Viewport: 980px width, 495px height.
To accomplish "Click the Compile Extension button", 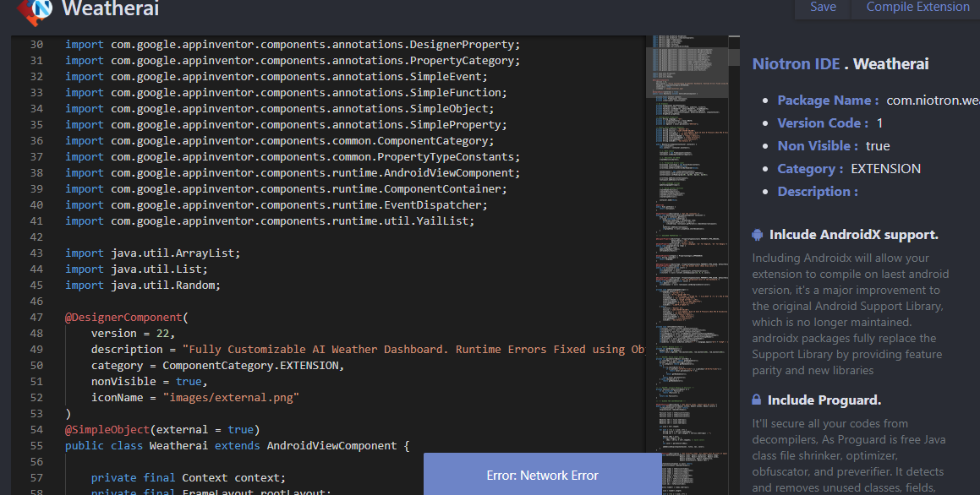I will (917, 8).
